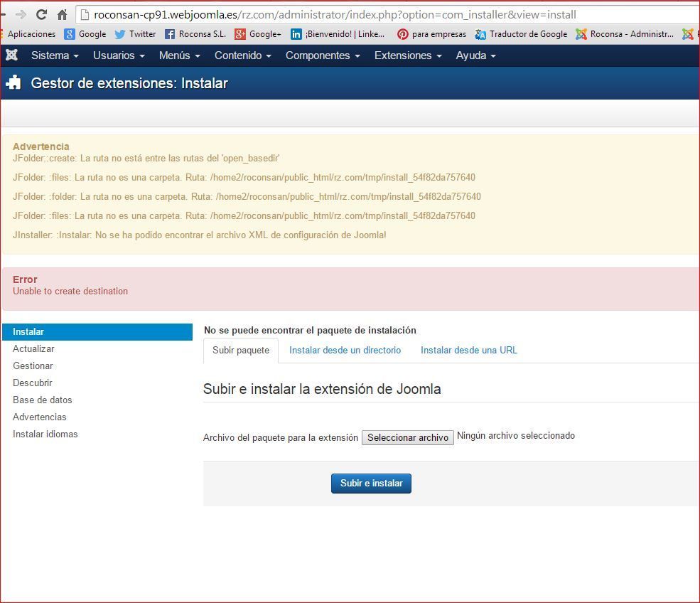
Task: Click the Advertencia heading in warning box
Action: pos(41,146)
